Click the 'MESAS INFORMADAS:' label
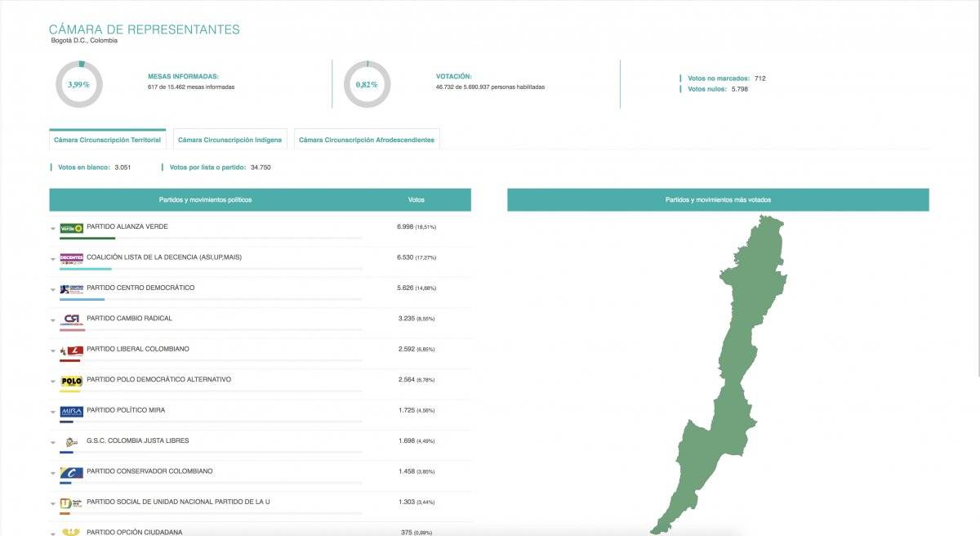Screen dimensions: 980x536 pyautogui.click(x=183, y=76)
